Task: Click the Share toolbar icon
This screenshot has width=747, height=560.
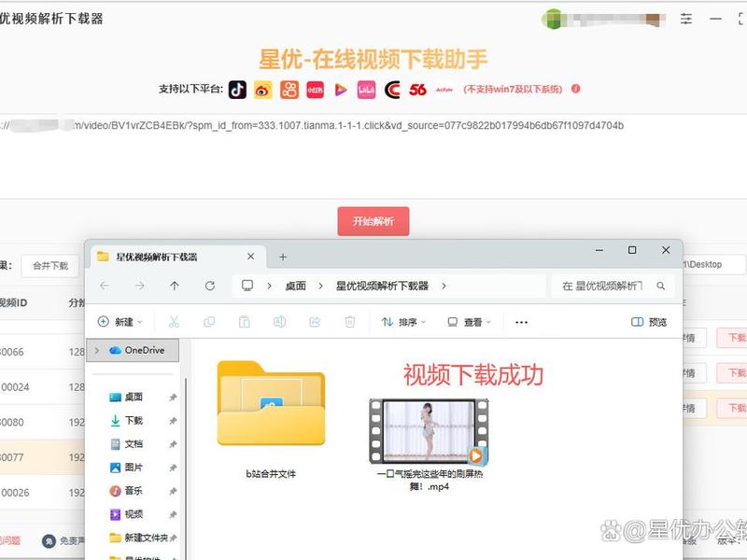Action: 315,322
